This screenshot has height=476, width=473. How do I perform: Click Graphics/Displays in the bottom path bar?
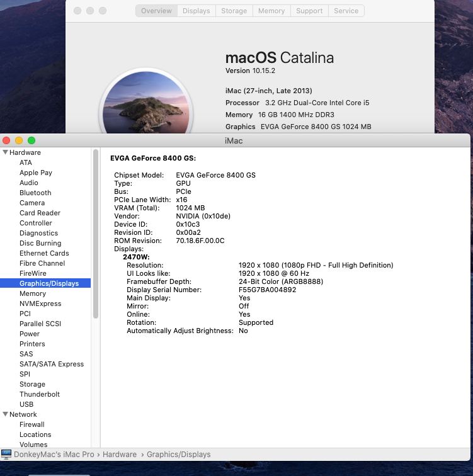[x=179, y=455]
